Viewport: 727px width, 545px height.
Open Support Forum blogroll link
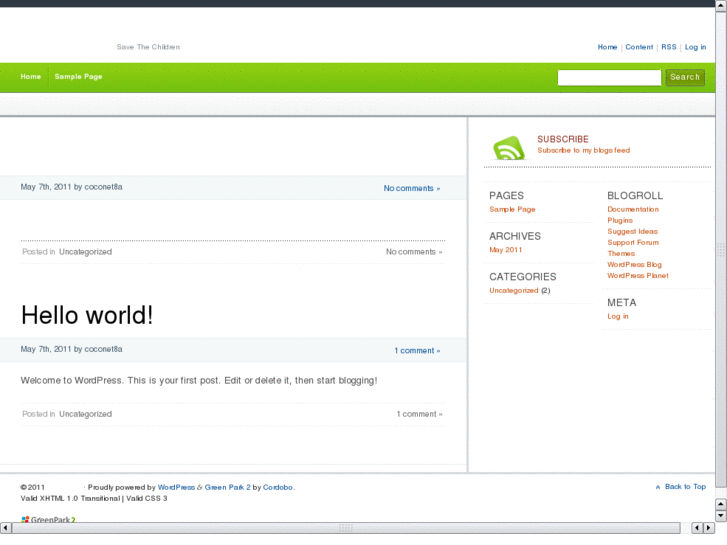(x=633, y=242)
